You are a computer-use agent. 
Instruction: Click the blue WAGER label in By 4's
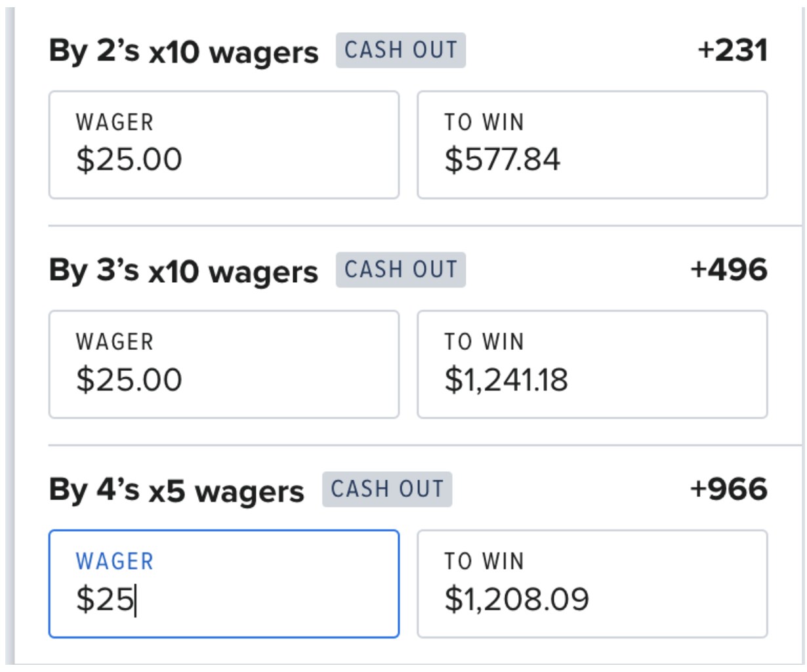click(x=115, y=562)
